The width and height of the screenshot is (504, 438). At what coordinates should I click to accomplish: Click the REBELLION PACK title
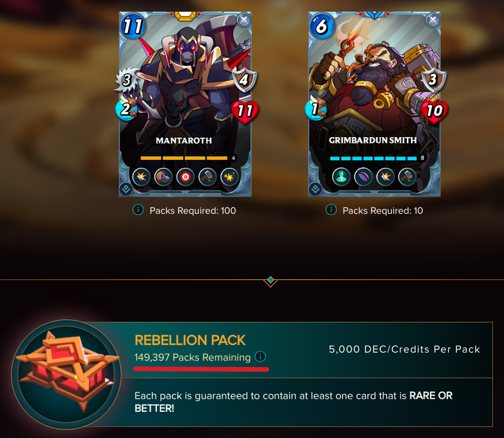[190, 340]
